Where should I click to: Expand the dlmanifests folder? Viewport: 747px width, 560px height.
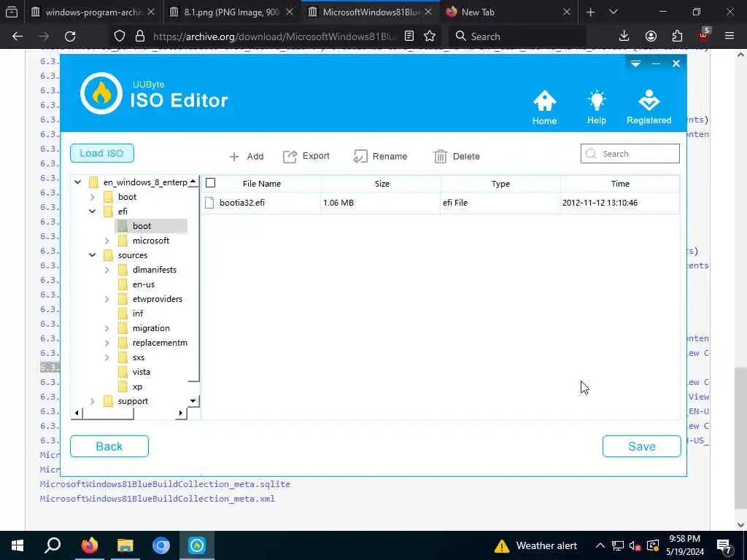(x=107, y=270)
